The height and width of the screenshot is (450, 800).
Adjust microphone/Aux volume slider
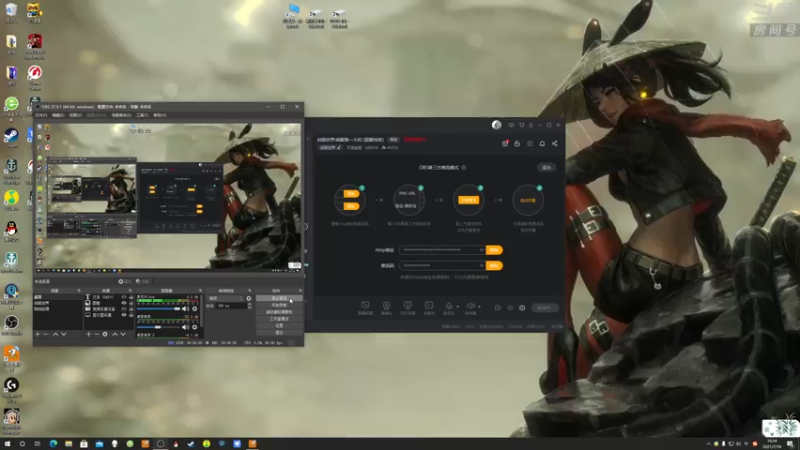pos(158,309)
